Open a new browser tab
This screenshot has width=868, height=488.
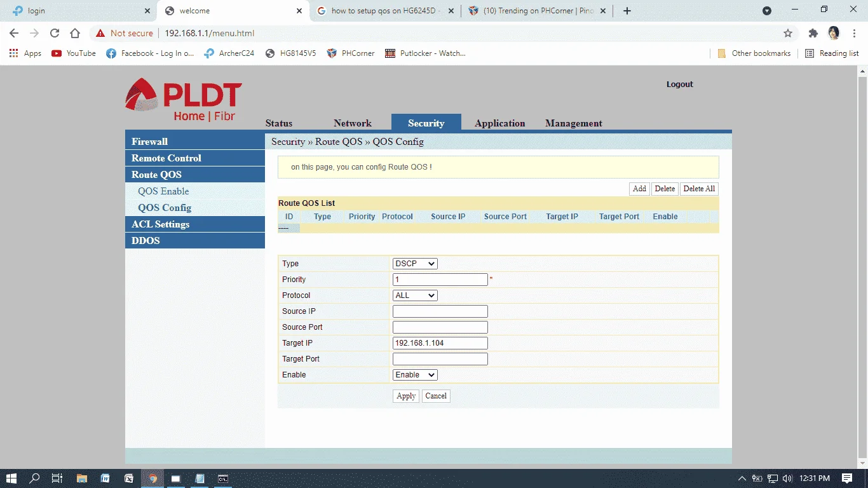627,11
